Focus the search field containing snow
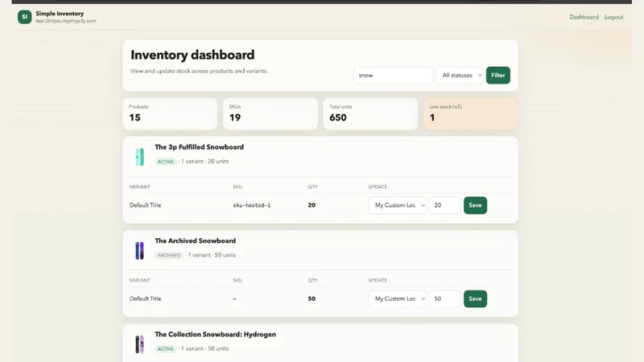 pyautogui.click(x=393, y=75)
